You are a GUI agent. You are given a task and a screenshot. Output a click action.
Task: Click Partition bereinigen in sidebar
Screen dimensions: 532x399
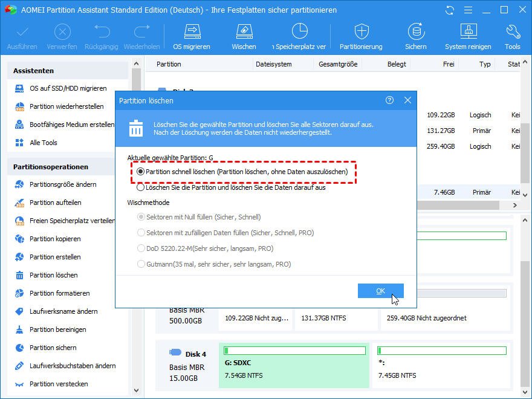tap(51, 329)
